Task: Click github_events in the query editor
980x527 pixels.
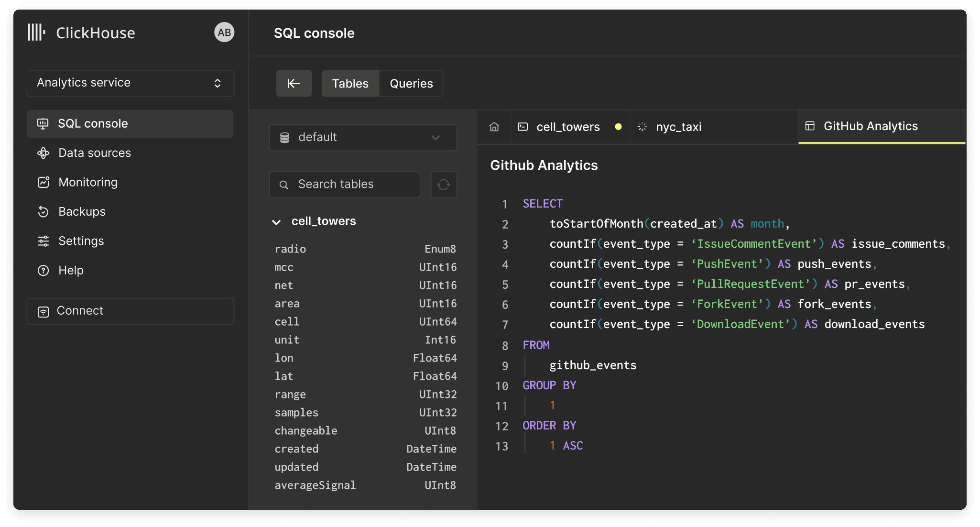Action: click(x=593, y=365)
